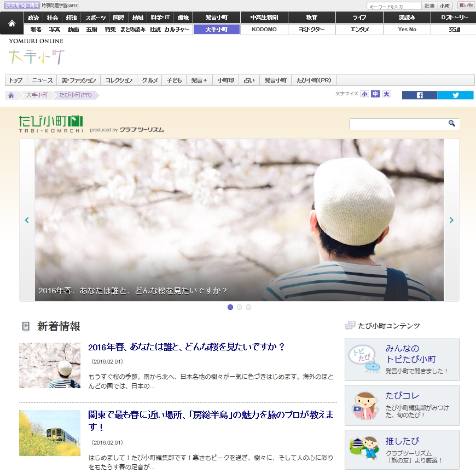Open the みんなのトピたび小町 banner

pos(402,359)
